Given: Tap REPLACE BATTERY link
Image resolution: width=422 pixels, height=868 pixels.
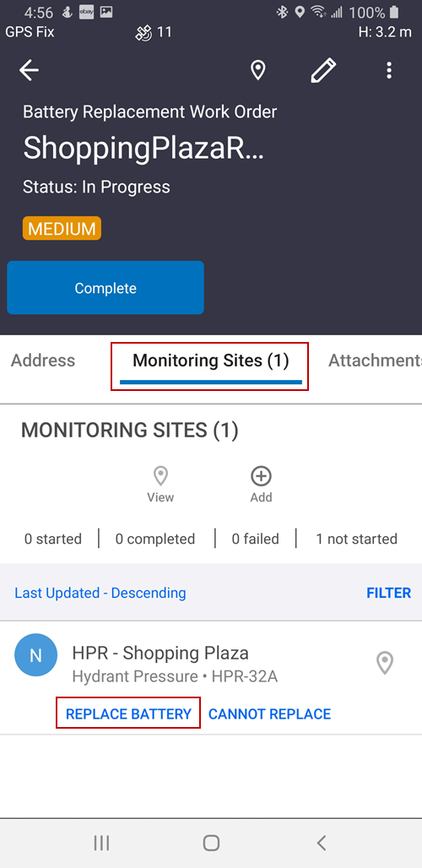Looking at the screenshot, I should tap(128, 713).
